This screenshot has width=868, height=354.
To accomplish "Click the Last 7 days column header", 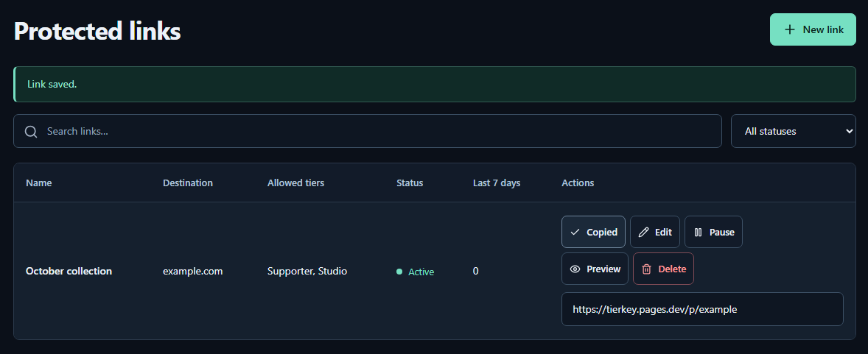I will 497,183.
